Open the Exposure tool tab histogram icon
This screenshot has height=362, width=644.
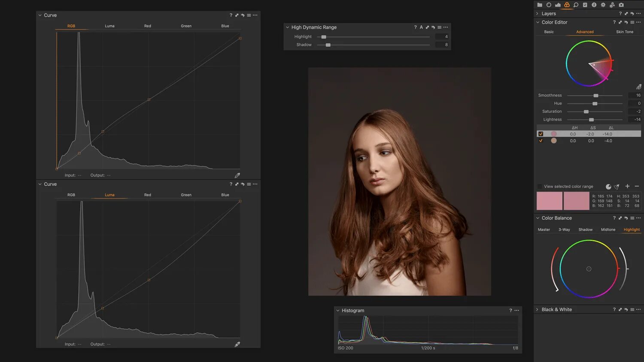[x=558, y=5]
